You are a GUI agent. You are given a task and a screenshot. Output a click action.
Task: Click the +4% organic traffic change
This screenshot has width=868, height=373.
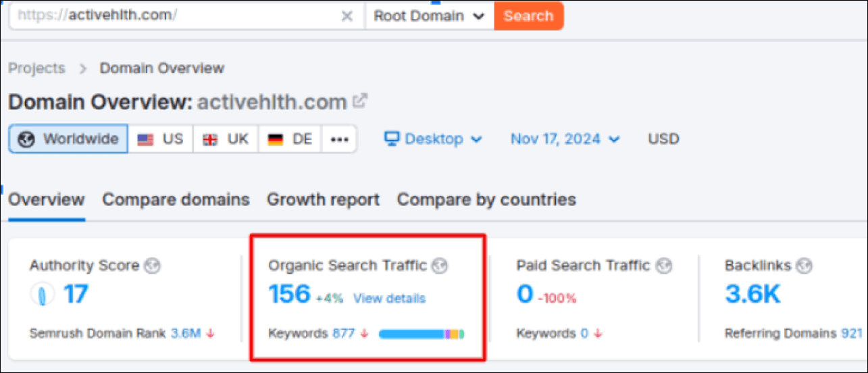coord(330,298)
